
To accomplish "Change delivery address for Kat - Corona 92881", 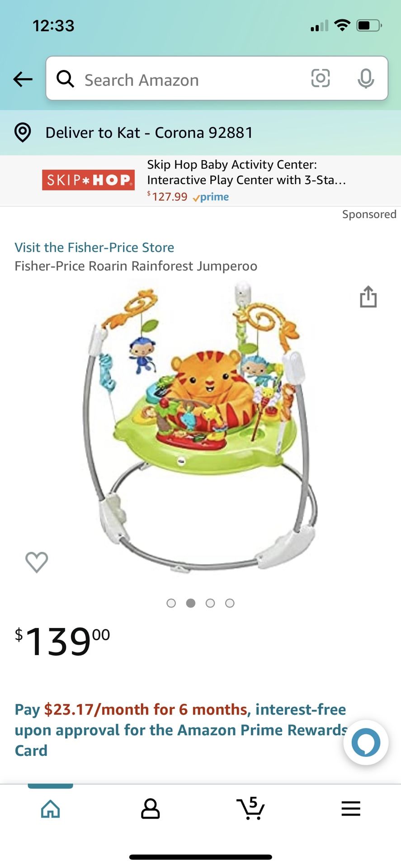I will (148, 132).
